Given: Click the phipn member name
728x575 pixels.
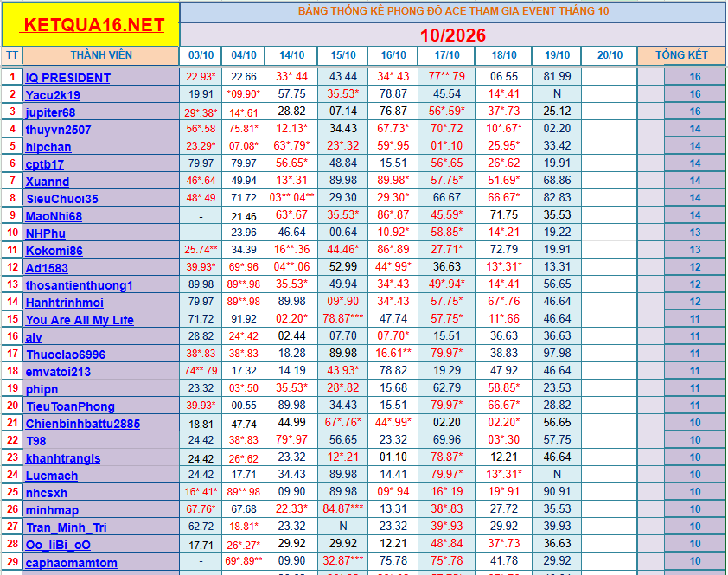Looking at the screenshot, I should (x=42, y=389).
